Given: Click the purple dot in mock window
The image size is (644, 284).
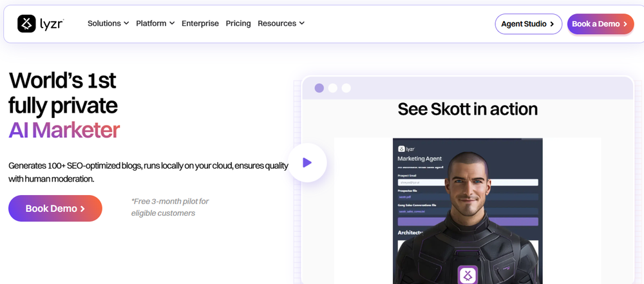Looking at the screenshot, I should (319, 88).
